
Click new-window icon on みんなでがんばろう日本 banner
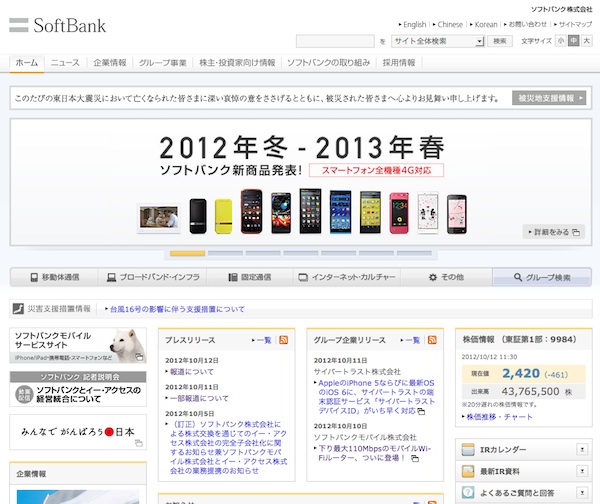139,443
